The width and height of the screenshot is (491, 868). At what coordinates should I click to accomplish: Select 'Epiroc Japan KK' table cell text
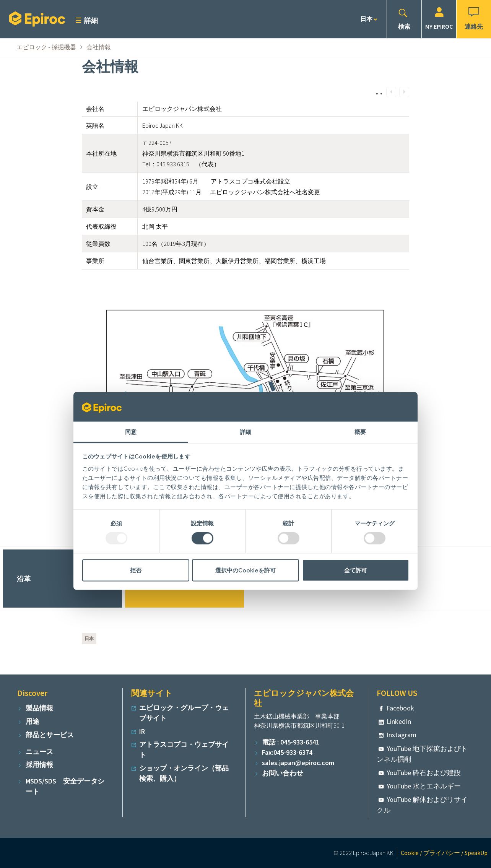(x=162, y=126)
